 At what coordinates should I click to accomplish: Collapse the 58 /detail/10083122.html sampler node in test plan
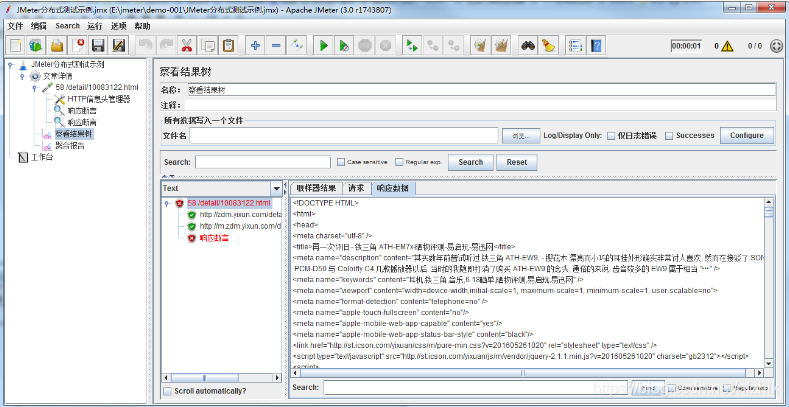tap(34, 88)
